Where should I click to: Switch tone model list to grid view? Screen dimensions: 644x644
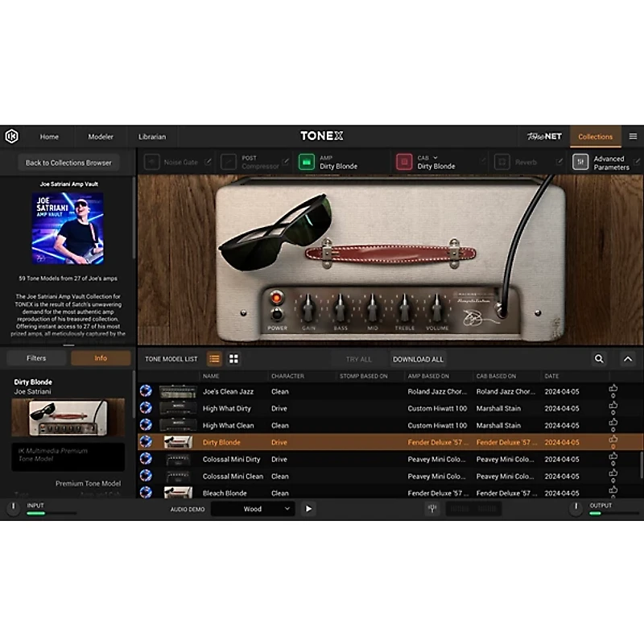tap(233, 359)
